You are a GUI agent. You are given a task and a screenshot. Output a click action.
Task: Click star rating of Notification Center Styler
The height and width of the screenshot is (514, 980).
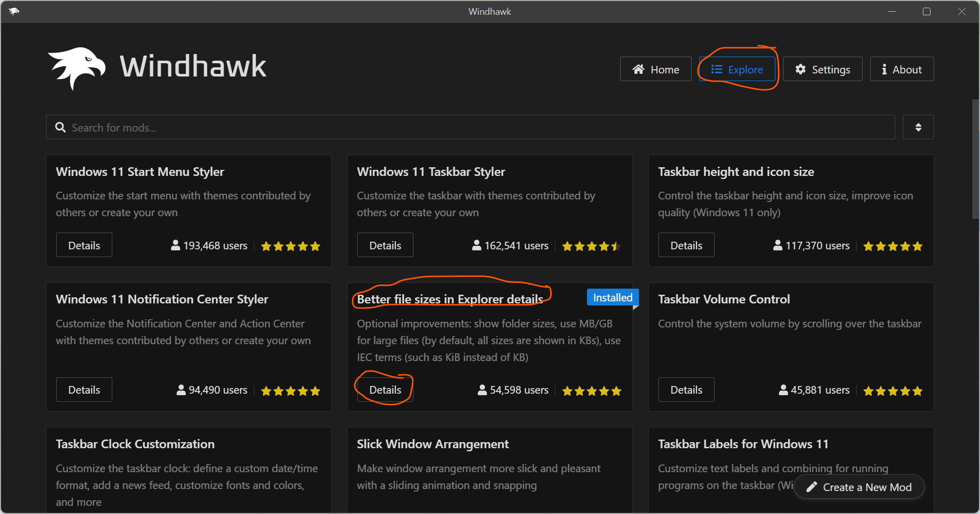point(290,391)
